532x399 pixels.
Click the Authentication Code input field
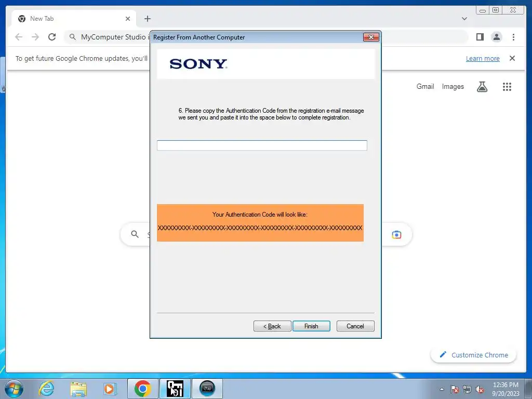tap(262, 145)
